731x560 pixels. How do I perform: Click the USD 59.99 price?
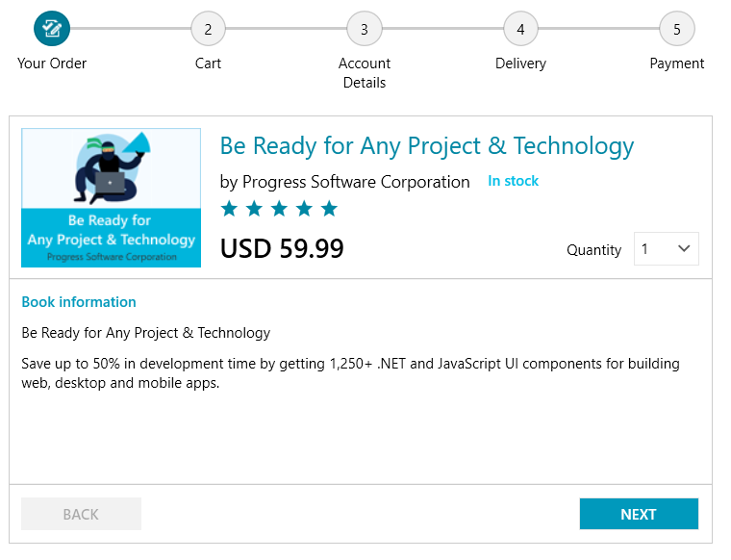tap(282, 248)
